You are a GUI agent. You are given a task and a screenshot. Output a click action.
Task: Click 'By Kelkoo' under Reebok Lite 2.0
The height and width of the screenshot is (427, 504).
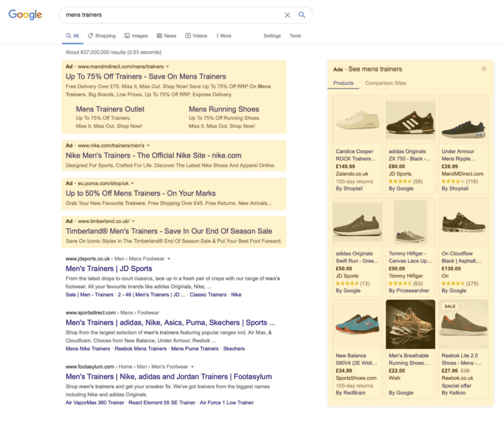click(x=453, y=393)
